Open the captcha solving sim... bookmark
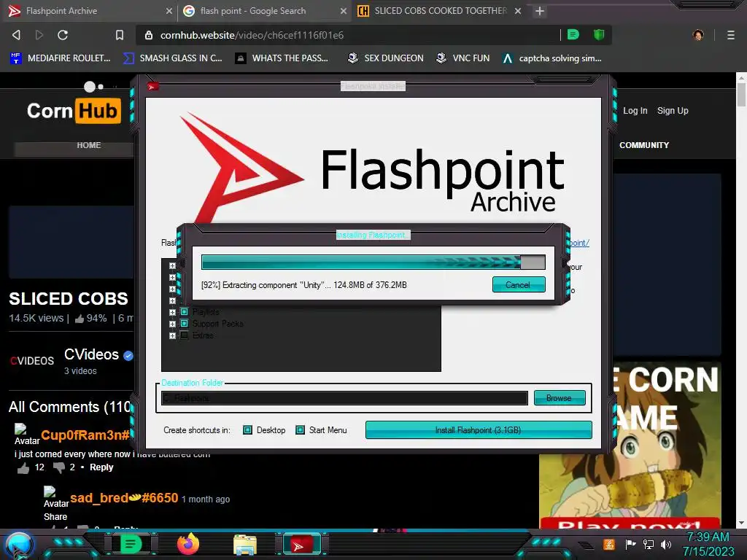The height and width of the screenshot is (560, 747). (x=551, y=58)
